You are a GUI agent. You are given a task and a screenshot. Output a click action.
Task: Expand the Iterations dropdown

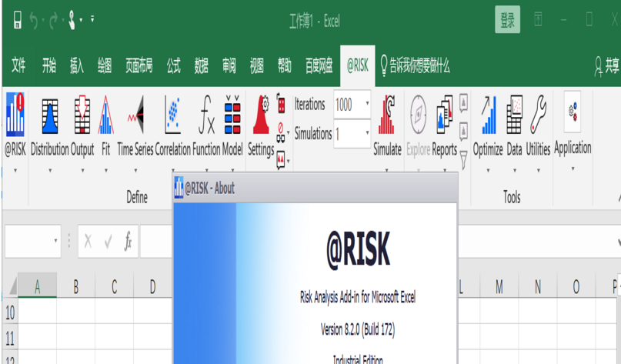point(367,104)
